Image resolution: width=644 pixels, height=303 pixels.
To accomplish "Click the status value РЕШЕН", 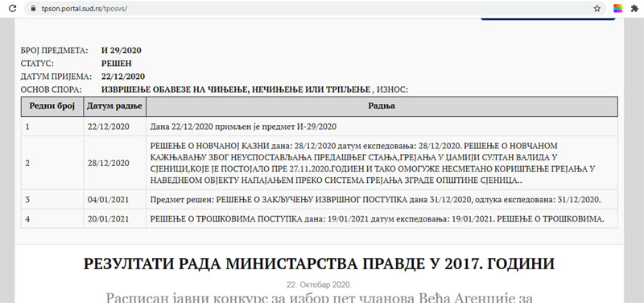I will pos(117,64).
